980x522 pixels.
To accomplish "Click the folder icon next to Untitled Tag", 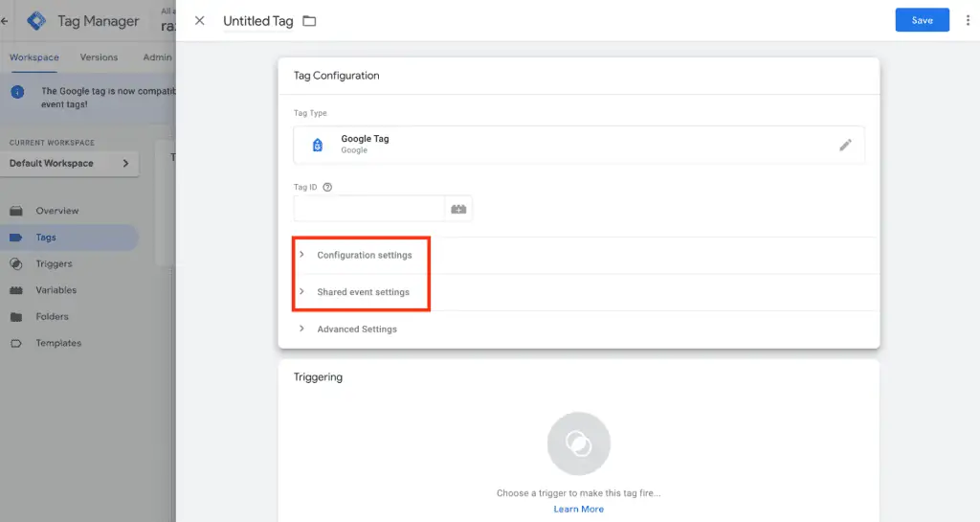I will coord(309,21).
